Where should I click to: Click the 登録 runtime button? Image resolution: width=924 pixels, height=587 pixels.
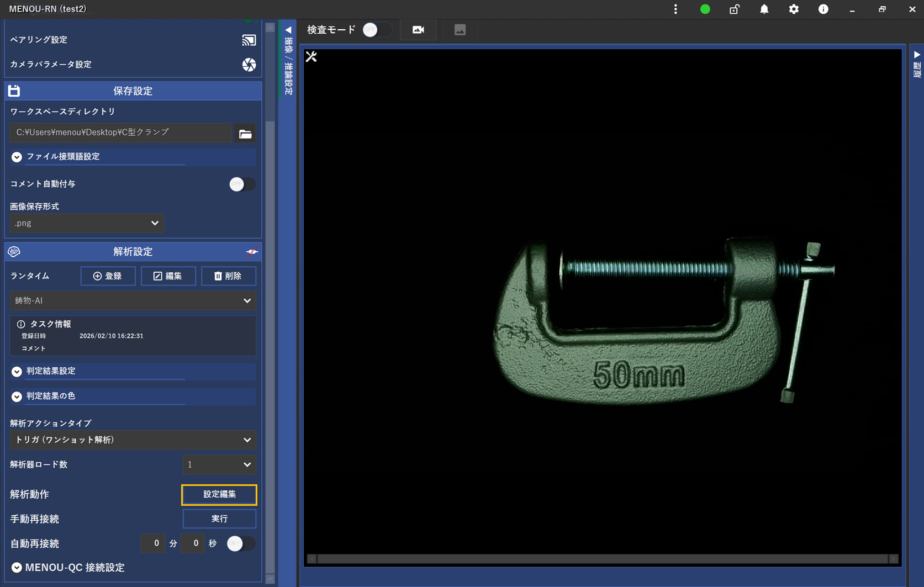click(x=108, y=276)
